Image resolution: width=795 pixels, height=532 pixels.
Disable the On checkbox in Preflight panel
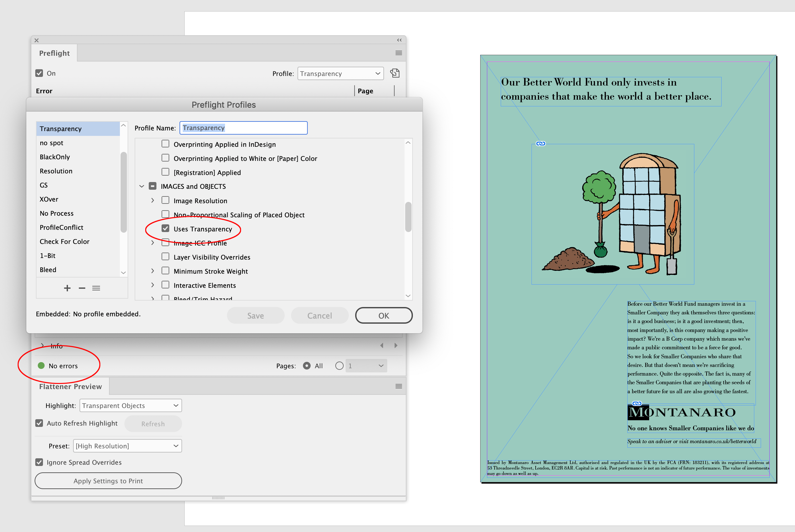point(39,73)
